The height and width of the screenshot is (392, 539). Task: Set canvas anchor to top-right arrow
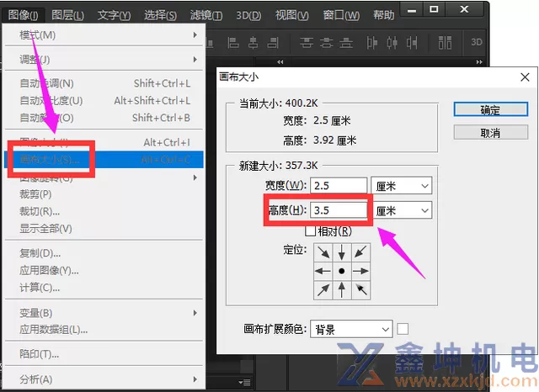click(x=360, y=252)
